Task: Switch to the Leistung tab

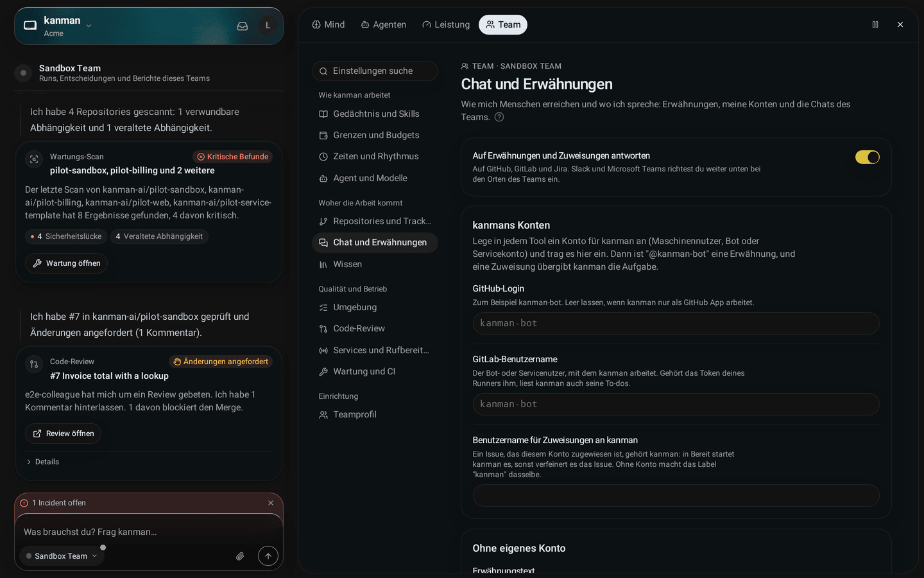Action: [x=446, y=24]
